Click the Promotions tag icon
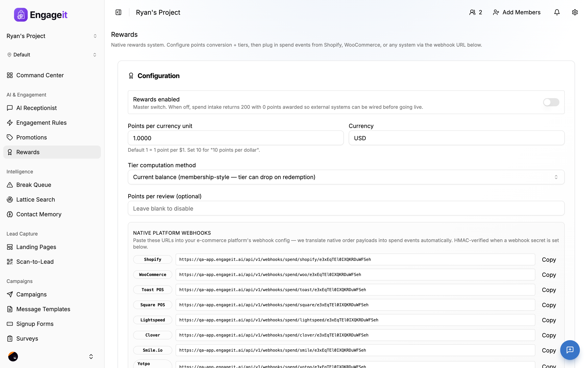 [10, 137]
